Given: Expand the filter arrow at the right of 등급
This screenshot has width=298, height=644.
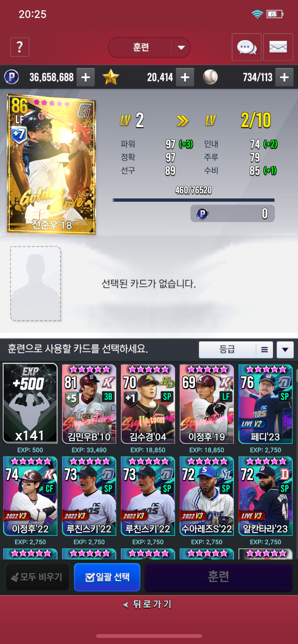Looking at the screenshot, I should [x=285, y=350].
